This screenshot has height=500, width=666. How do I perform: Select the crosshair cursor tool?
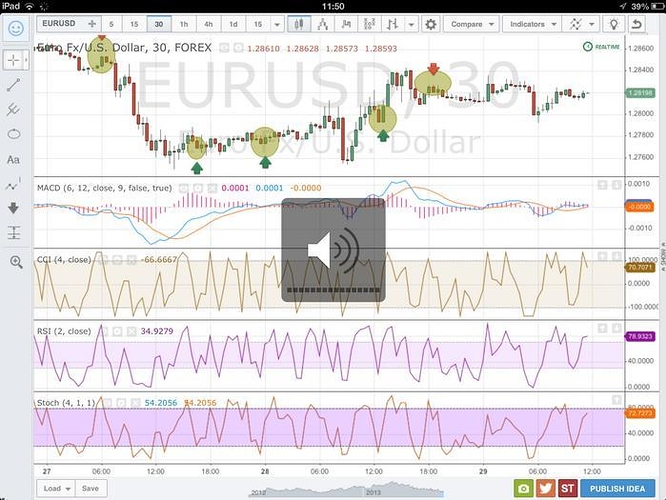pos(14,60)
